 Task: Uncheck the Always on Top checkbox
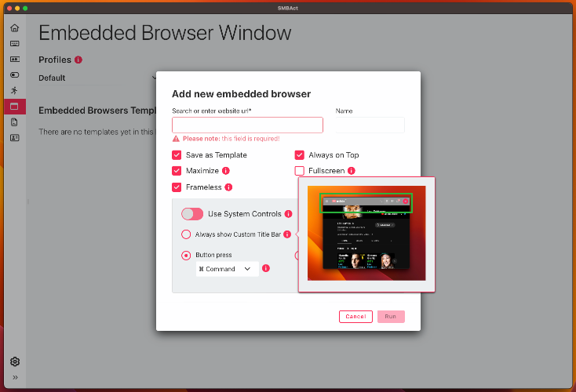[300, 155]
